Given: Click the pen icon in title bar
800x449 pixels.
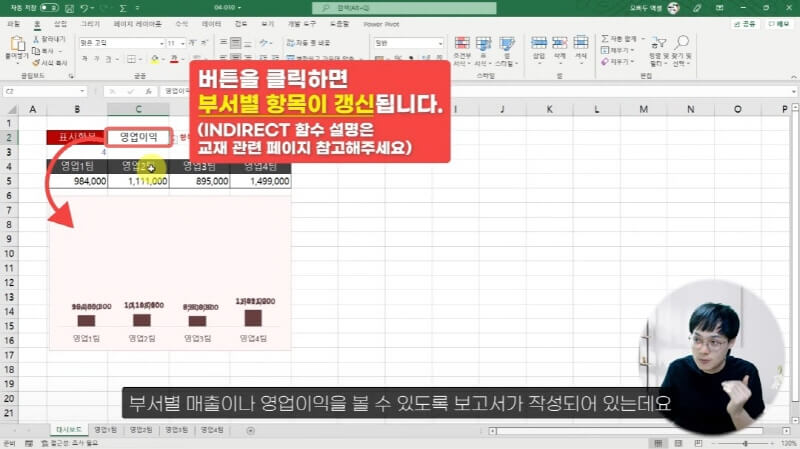Looking at the screenshot, I should click(697, 8).
